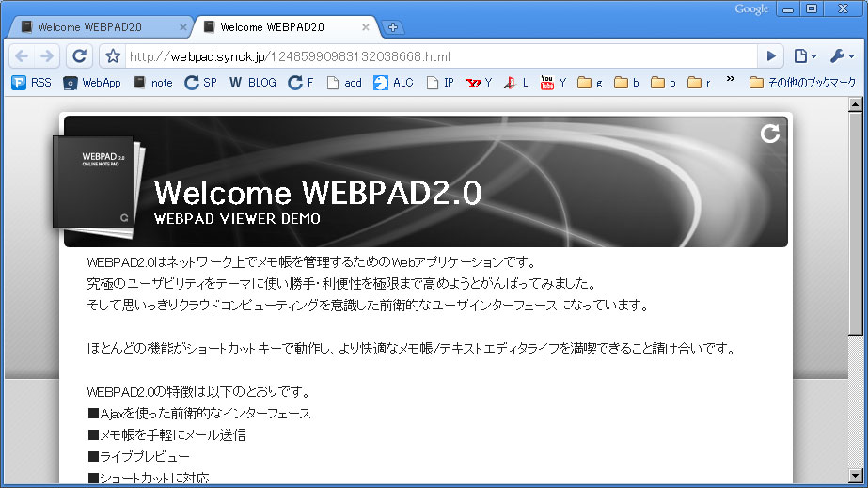Click the address bar URL field

click(441, 56)
